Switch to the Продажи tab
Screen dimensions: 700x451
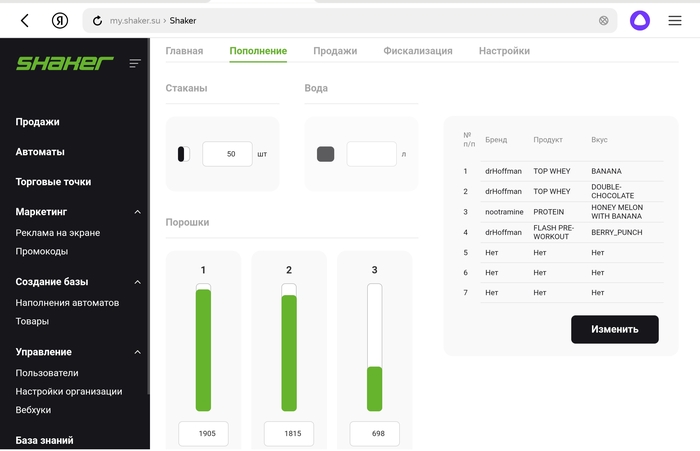334,51
